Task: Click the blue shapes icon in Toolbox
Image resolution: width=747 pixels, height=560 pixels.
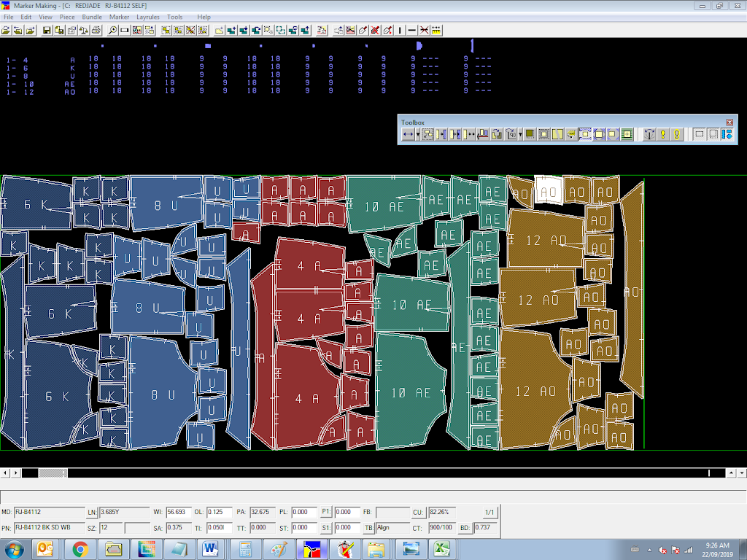Action: click(x=727, y=135)
